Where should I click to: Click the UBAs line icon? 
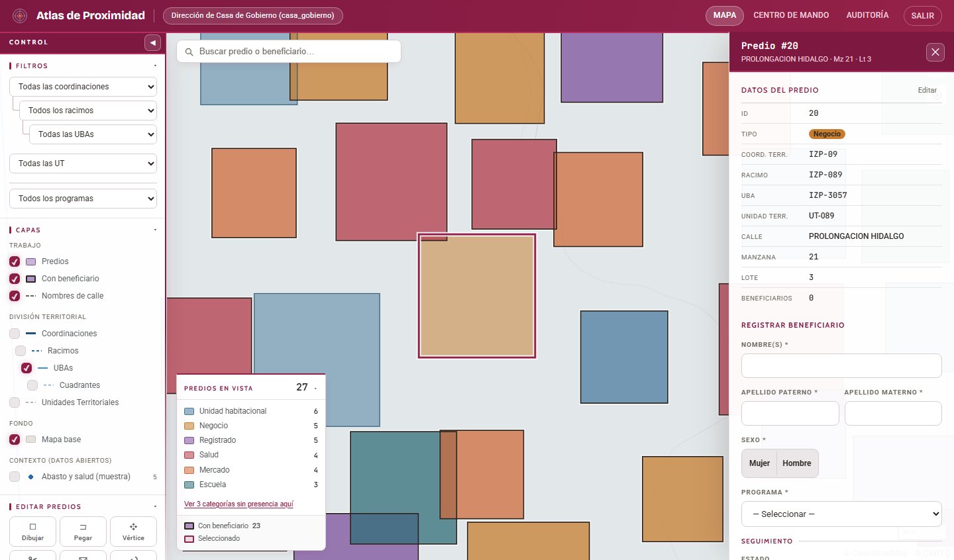[x=43, y=368]
